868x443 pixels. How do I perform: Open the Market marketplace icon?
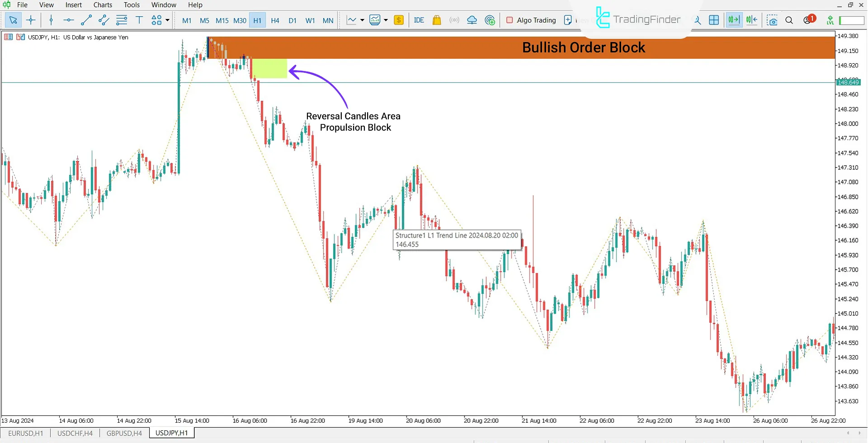(437, 20)
